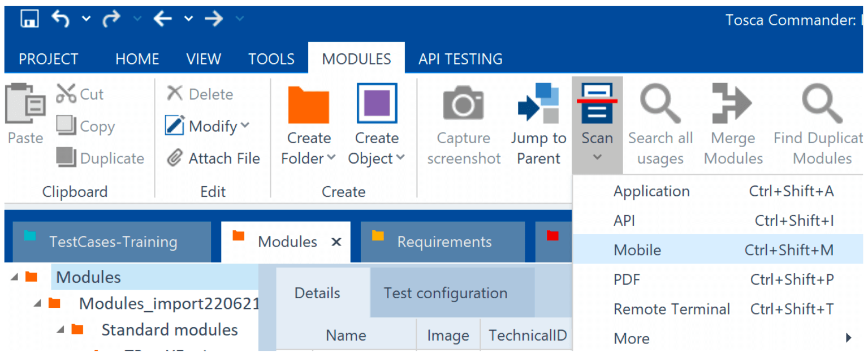Collapse the Scan dropdown chevron
Viewport: 868px width, 357px height.
pos(597,158)
